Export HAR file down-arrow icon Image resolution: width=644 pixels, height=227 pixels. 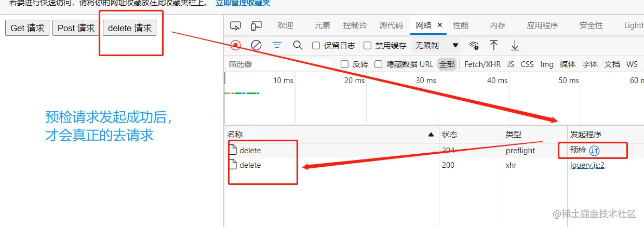515,45
